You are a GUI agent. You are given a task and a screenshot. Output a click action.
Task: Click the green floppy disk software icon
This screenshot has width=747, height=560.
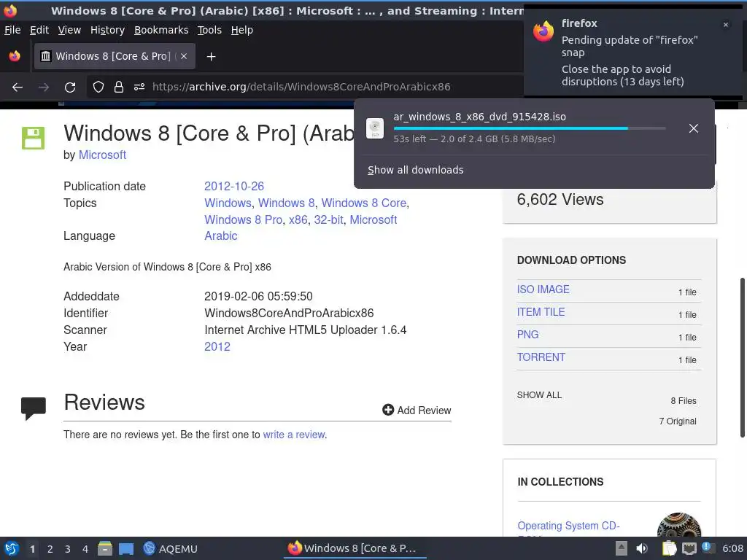pos(34,138)
